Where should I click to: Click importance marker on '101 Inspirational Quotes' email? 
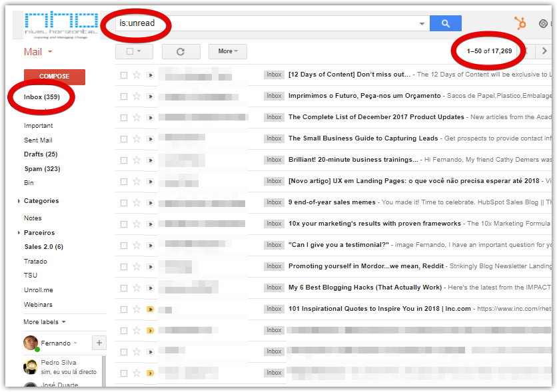[x=150, y=309]
